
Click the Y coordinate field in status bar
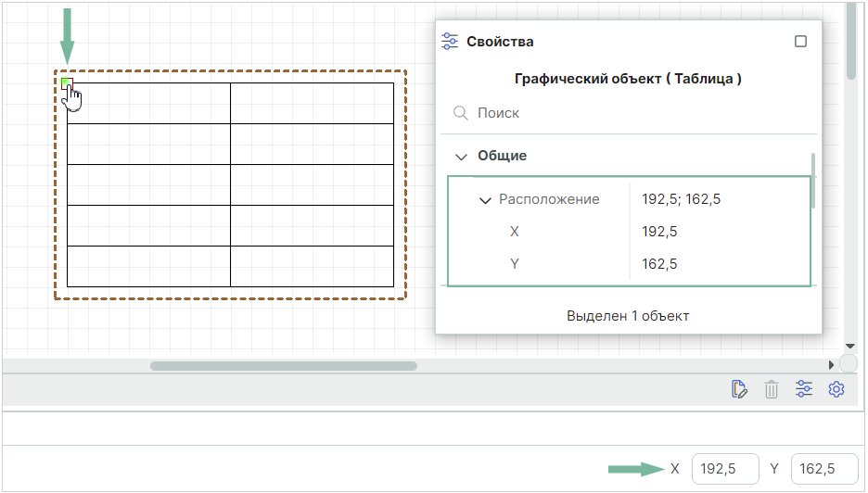point(824,469)
